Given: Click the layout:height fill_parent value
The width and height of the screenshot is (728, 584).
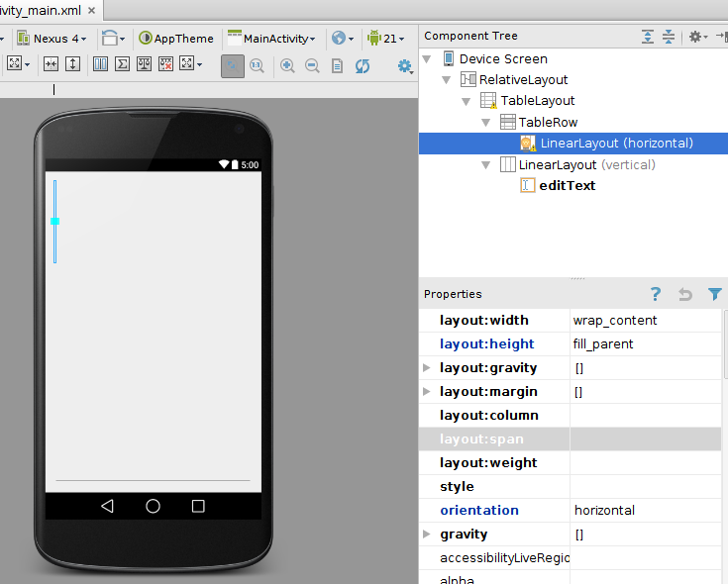Looking at the screenshot, I should tap(646, 344).
